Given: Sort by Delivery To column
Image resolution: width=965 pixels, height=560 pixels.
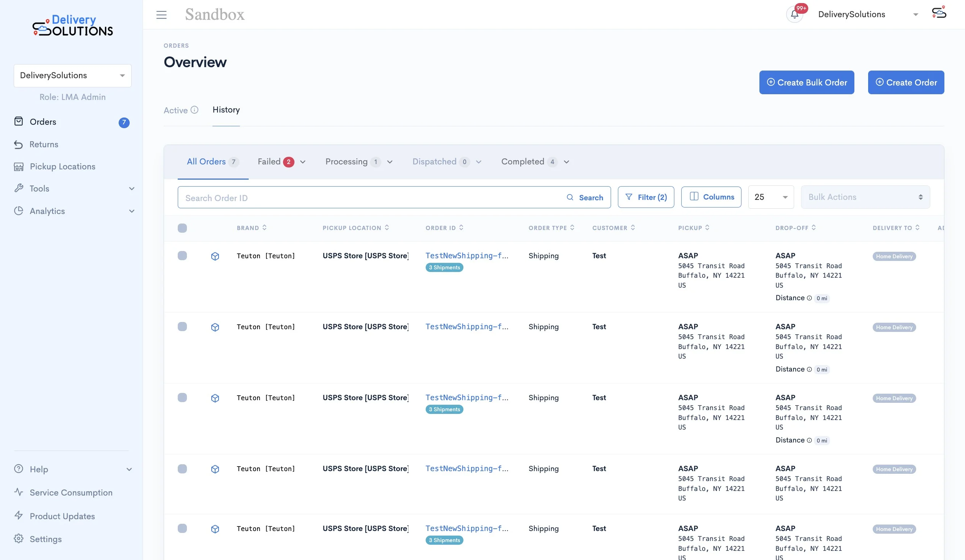Looking at the screenshot, I should pos(918,227).
